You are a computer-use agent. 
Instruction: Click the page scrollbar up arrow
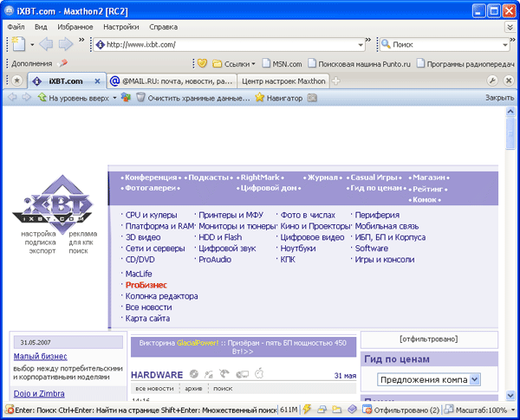(510, 112)
